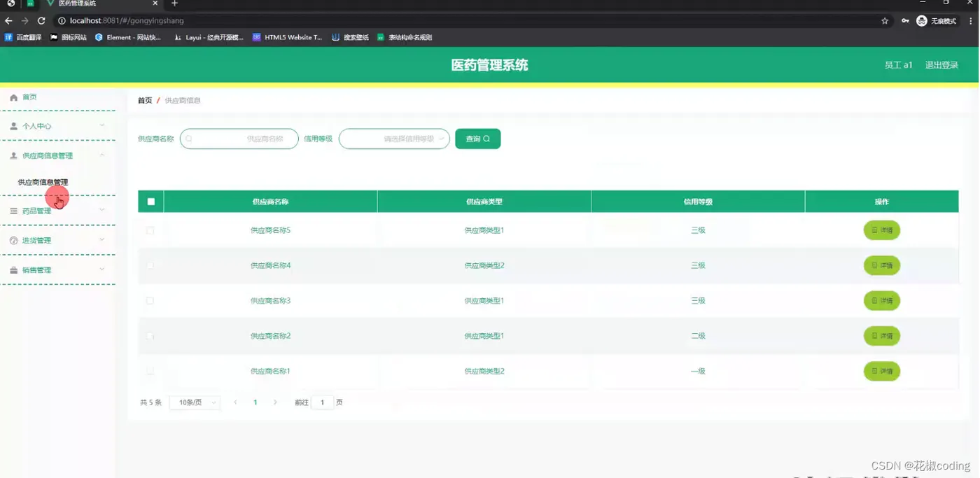This screenshot has width=980, height=478.
Task: Open the 10条/页 page size dropdown
Action: click(x=195, y=402)
